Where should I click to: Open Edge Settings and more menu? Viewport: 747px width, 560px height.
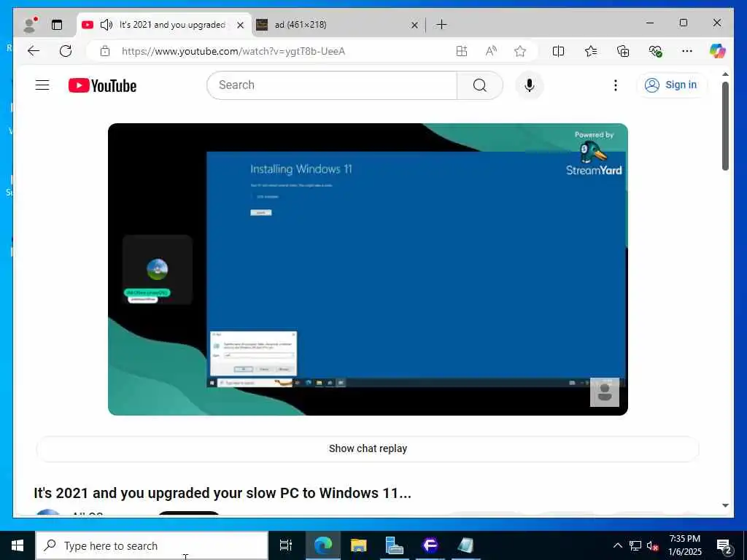[687, 51]
